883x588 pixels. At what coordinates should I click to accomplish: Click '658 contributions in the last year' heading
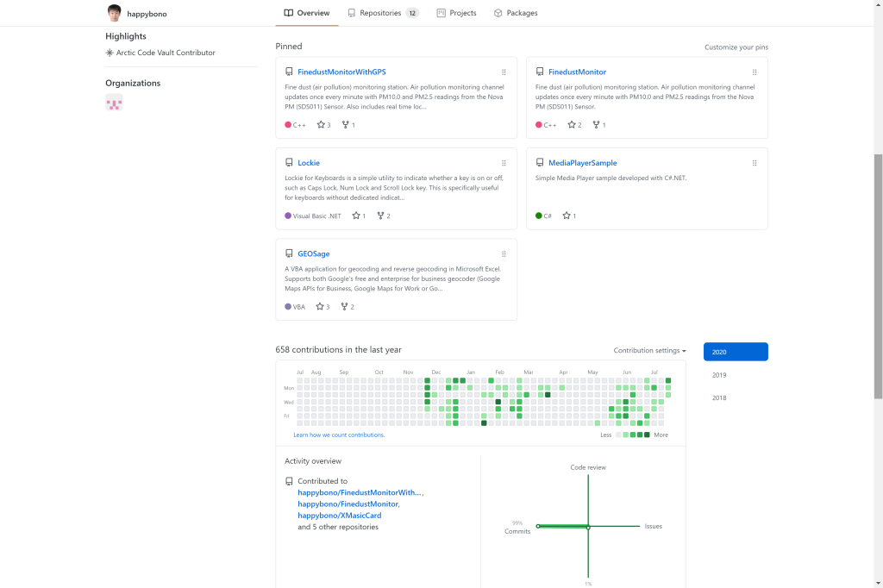coord(338,350)
